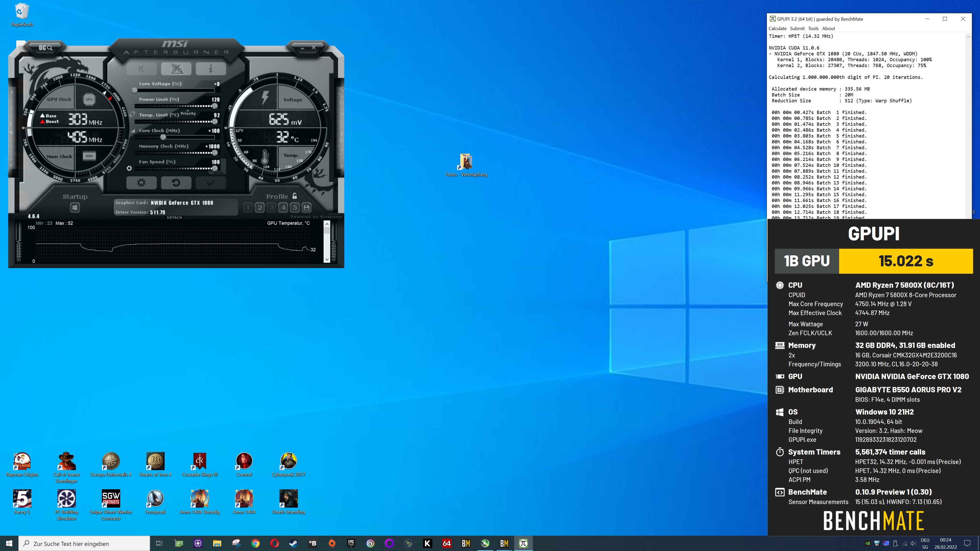Select the Fotos - Verknüpfung desktop shortcut

[x=466, y=165]
